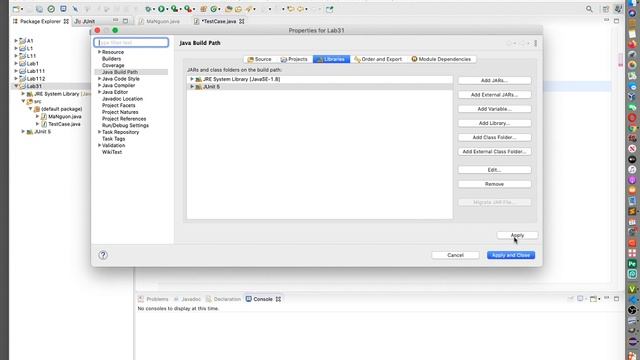Click the New Java Class green C icon
This screenshot has width=640, height=360.
(213, 9)
